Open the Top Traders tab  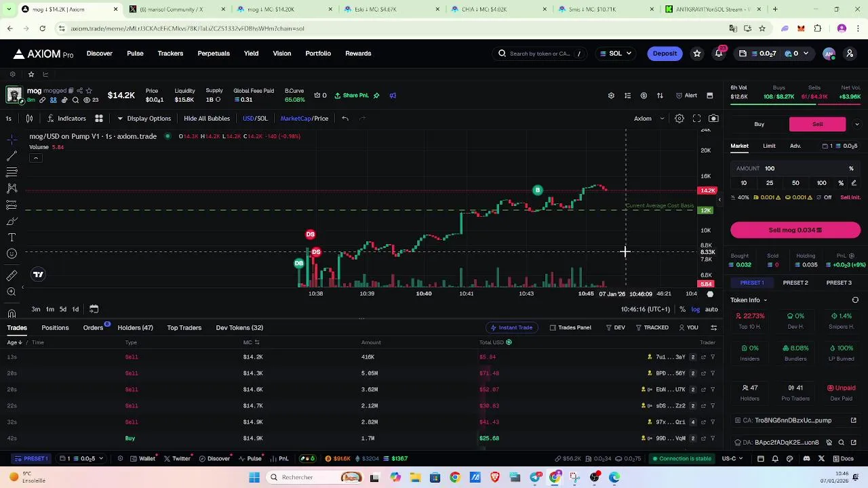184,328
